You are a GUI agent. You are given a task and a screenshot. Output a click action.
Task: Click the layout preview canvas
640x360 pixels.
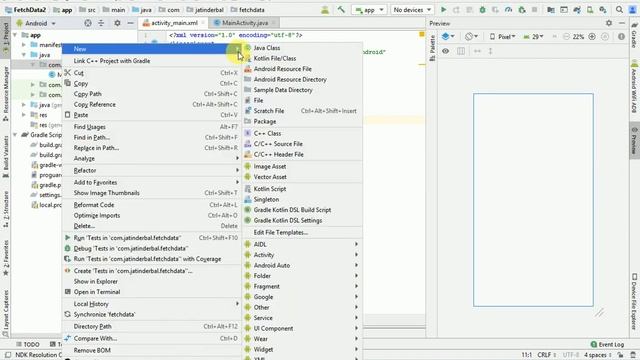[x=533, y=200]
